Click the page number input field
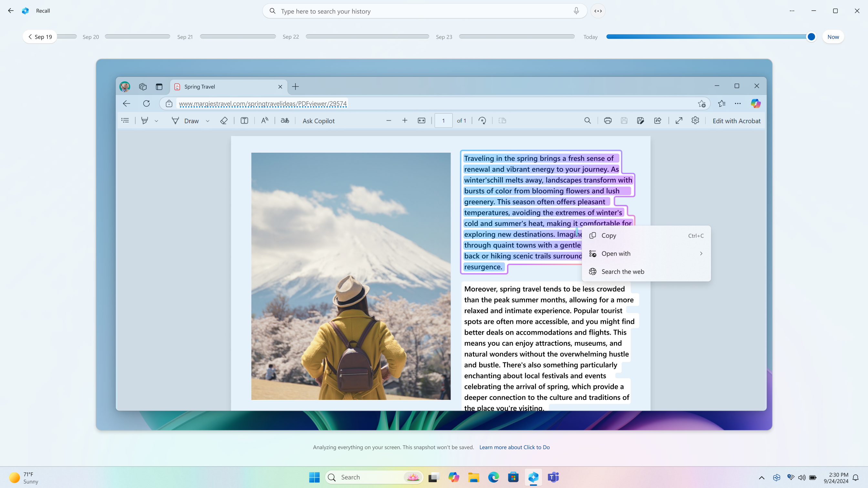This screenshot has width=868, height=488. (444, 120)
